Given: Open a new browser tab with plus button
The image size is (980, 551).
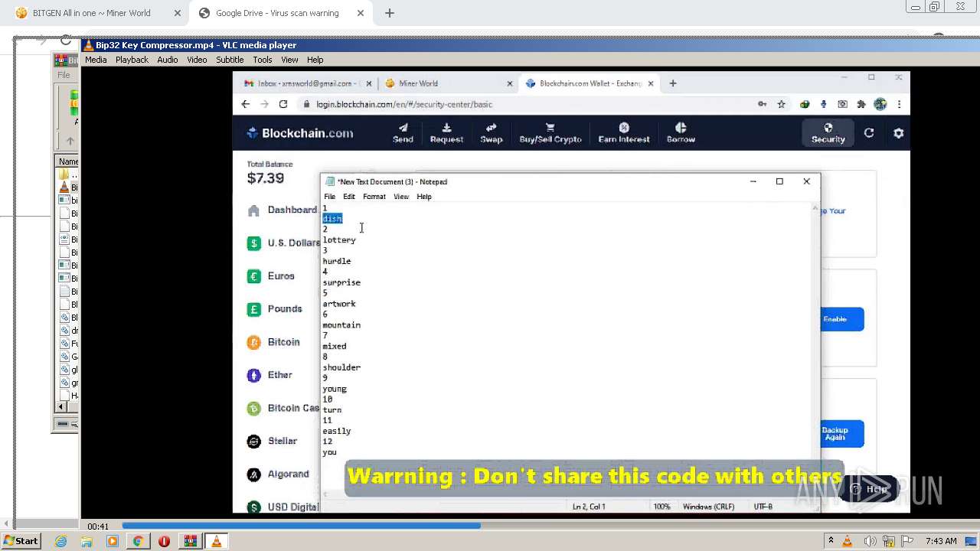Looking at the screenshot, I should pyautogui.click(x=389, y=13).
